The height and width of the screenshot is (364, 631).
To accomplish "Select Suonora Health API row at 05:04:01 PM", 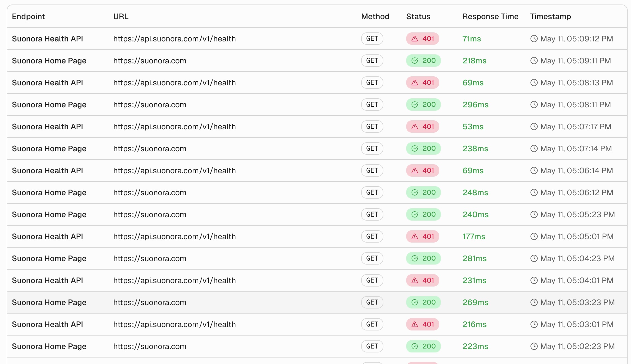I will coord(317,280).
